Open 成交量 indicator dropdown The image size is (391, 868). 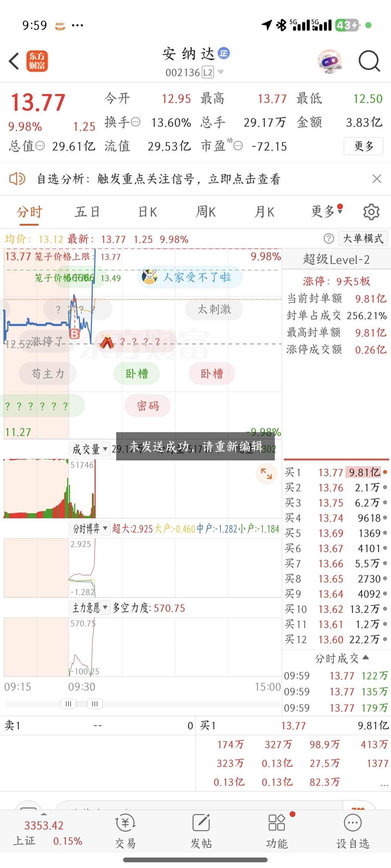[x=90, y=449]
